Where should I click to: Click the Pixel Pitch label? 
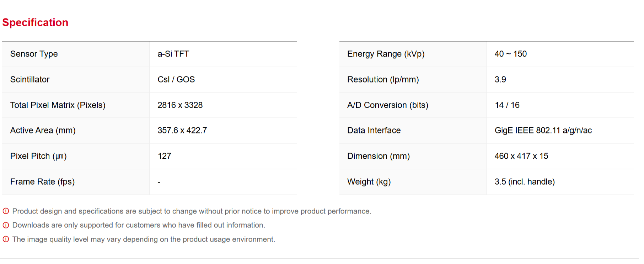pos(38,156)
